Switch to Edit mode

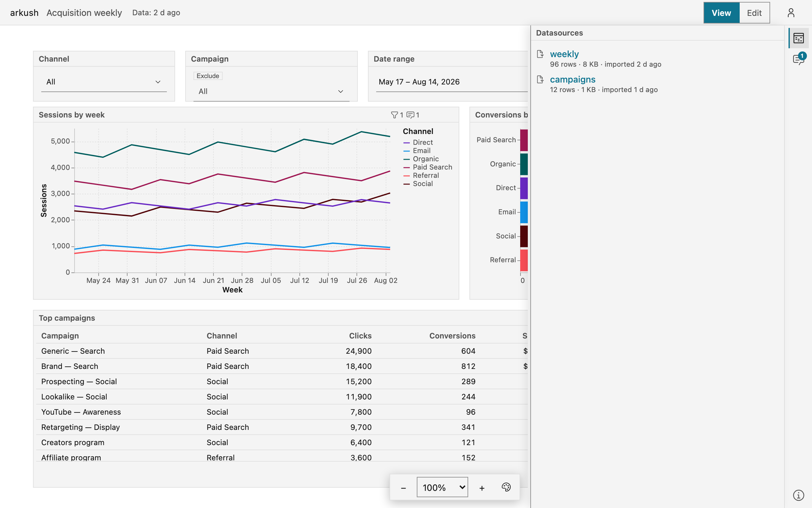coord(754,13)
